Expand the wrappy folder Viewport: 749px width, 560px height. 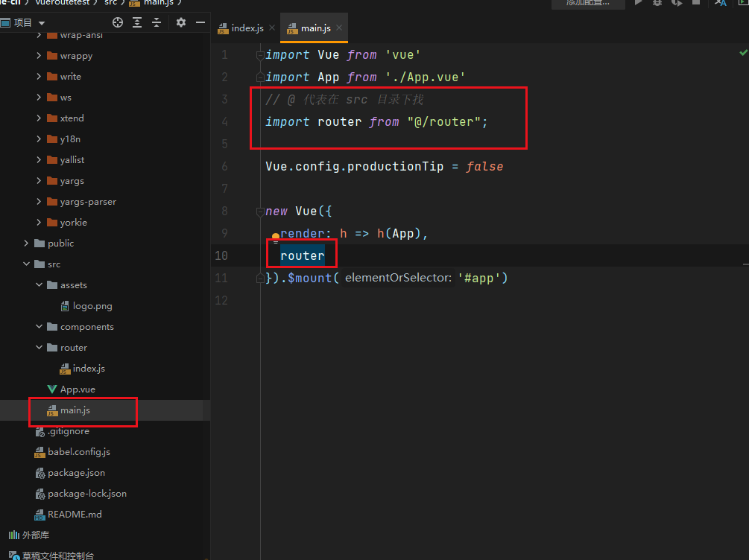pos(39,55)
